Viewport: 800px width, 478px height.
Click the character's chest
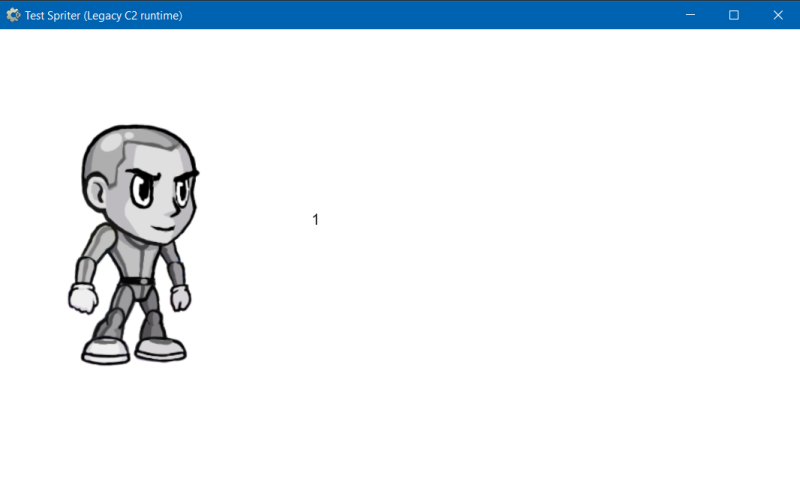pos(135,260)
